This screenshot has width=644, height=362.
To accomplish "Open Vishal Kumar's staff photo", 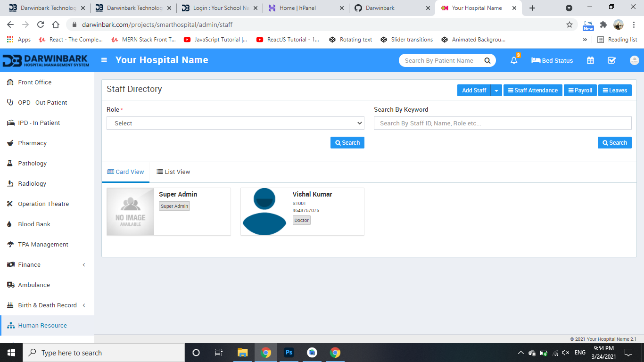I will [264, 212].
